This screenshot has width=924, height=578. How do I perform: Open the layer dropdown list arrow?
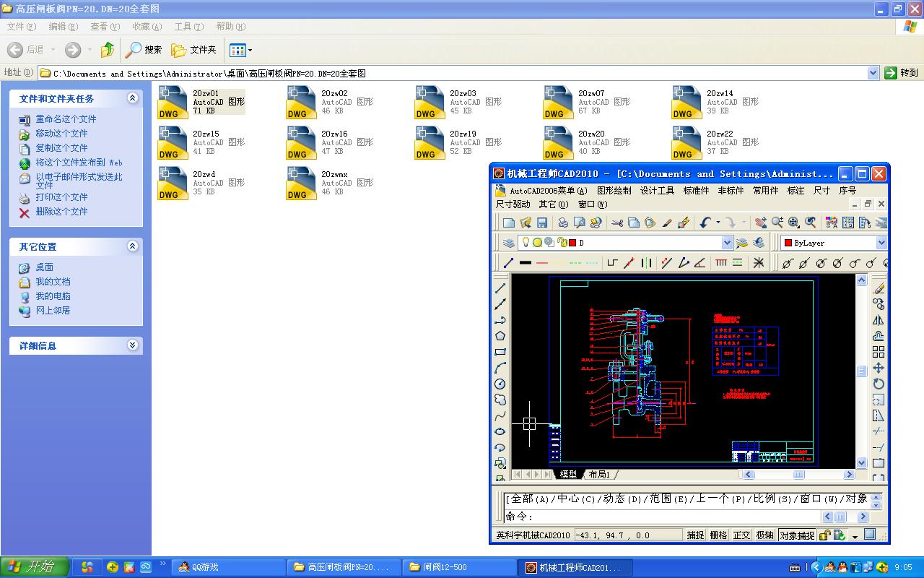point(727,243)
